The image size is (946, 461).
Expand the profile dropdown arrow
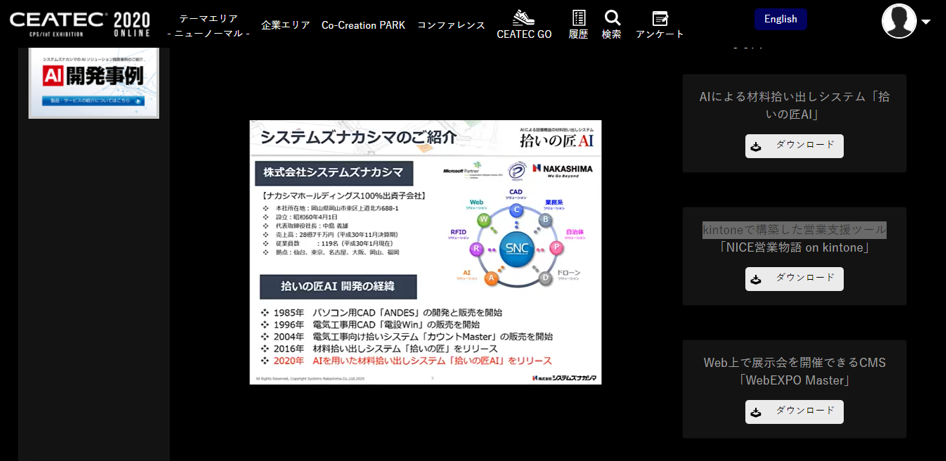point(926,22)
